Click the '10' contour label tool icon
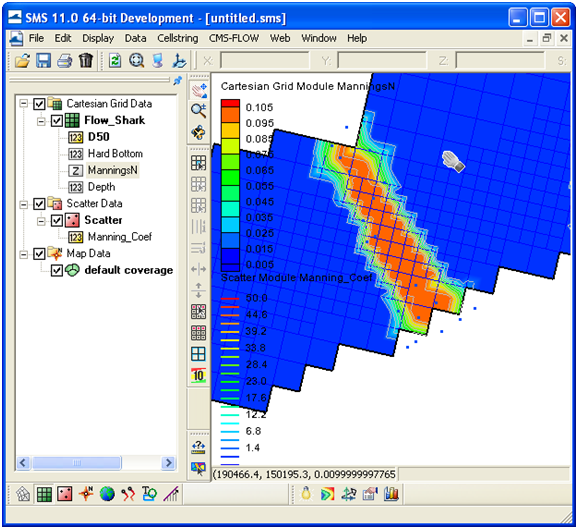Viewport: 578px width, 529px height. click(x=199, y=375)
